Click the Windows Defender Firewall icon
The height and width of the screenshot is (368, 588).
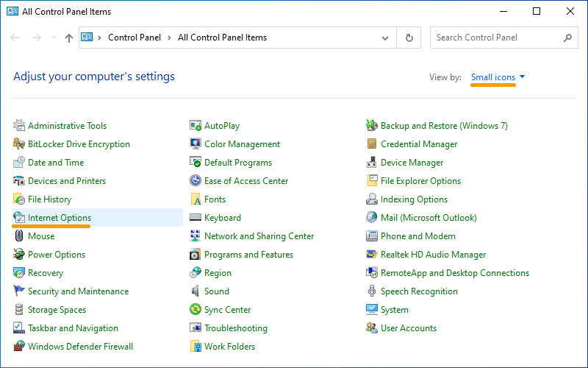click(x=19, y=347)
